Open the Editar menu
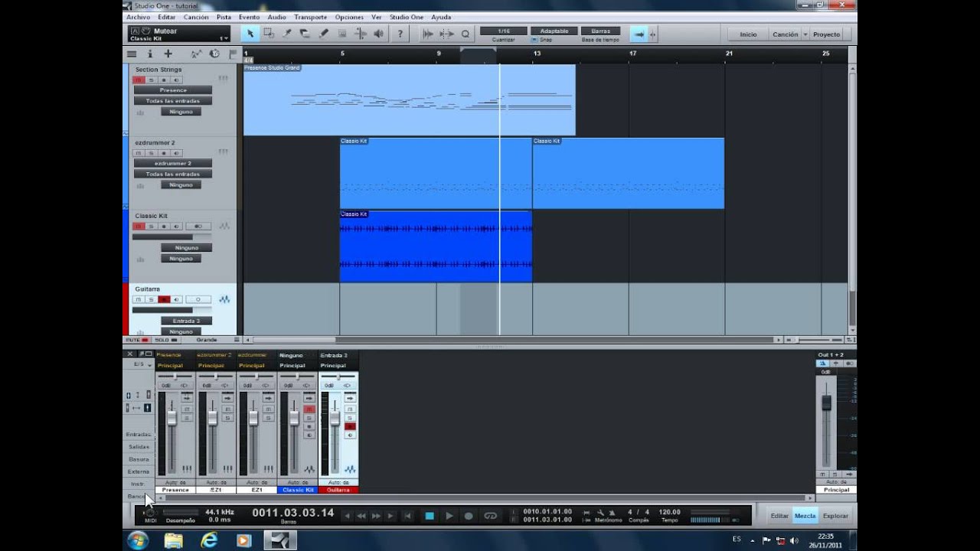Viewport: 980px width, 551px height. pos(166,17)
